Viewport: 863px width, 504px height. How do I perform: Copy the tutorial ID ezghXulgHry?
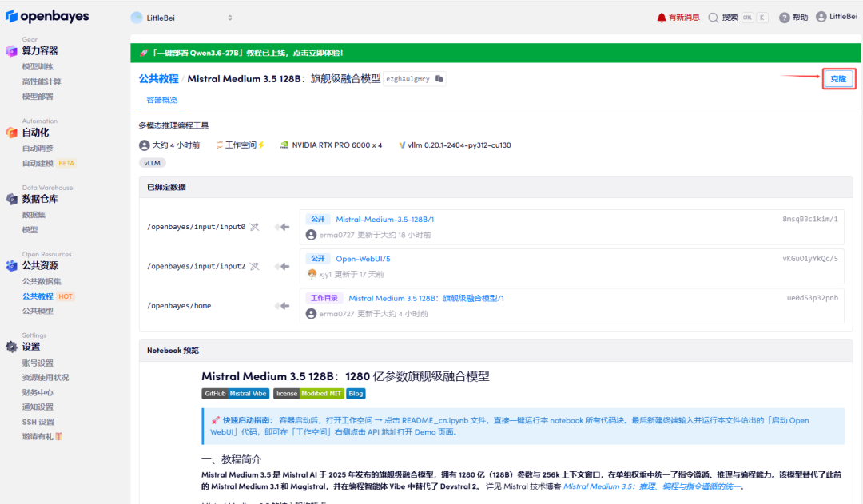[x=439, y=79]
